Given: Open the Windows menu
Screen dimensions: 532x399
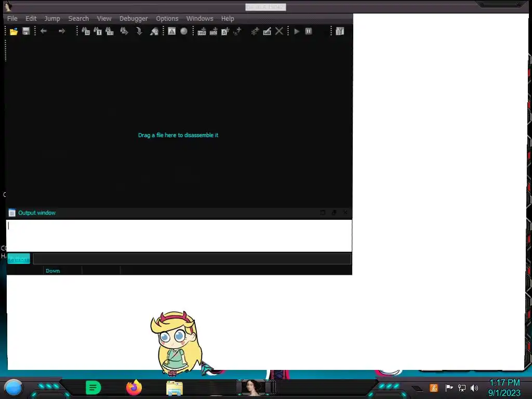Looking at the screenshot, I should [199, 19].
